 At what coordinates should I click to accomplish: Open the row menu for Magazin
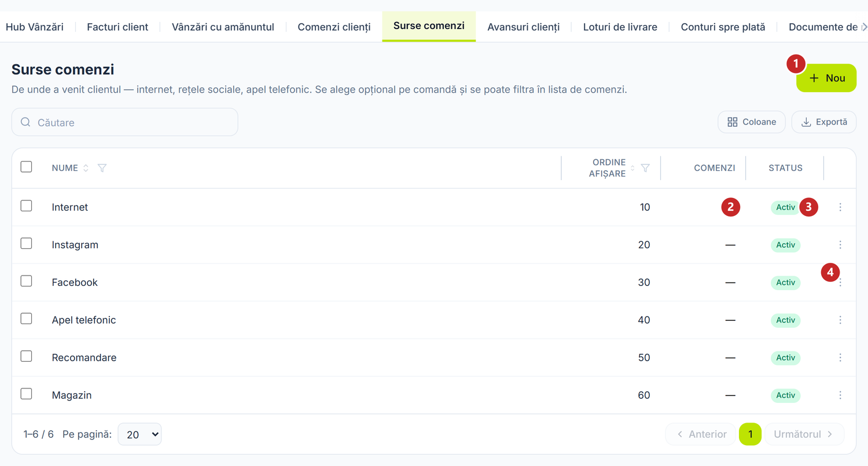pyautogui.click(x=840, y=395)
